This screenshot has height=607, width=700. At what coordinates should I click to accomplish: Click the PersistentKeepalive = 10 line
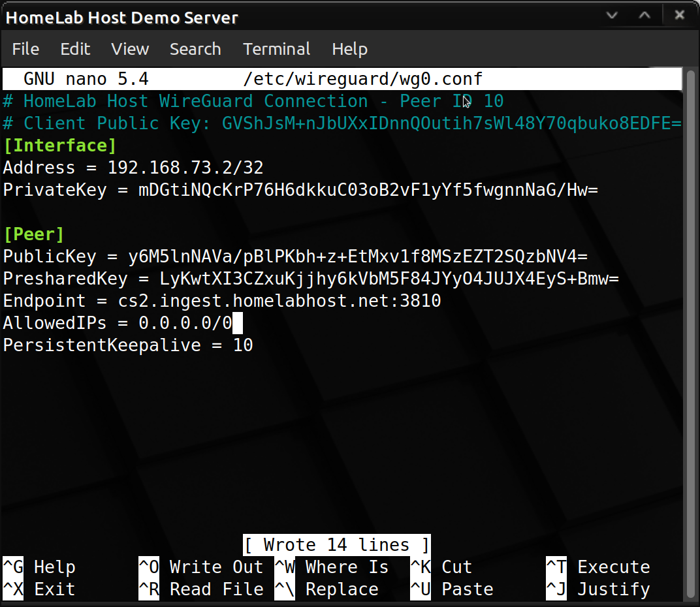[x=128, y=345]
